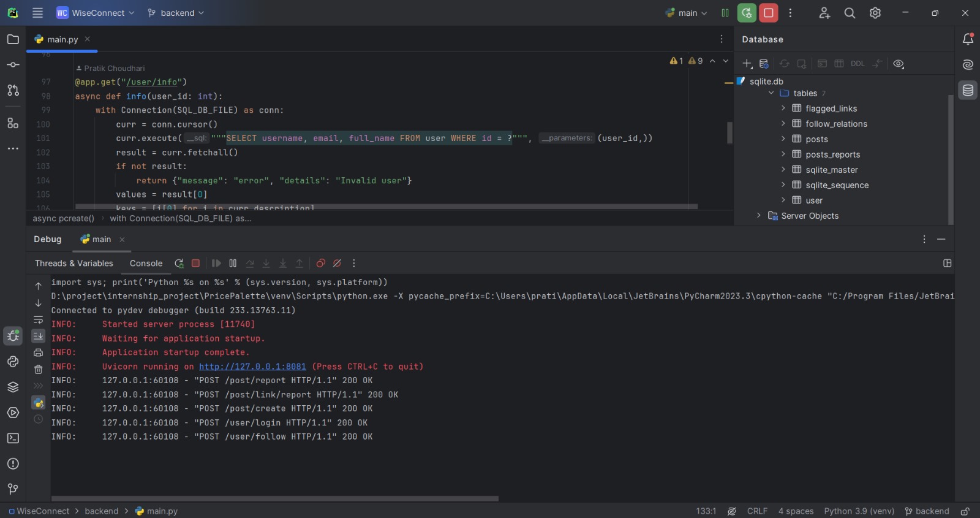The width and height of the screenshot is (980, 518).
Task: Open AI Assistant spiral icon
Action: (968, 64)
